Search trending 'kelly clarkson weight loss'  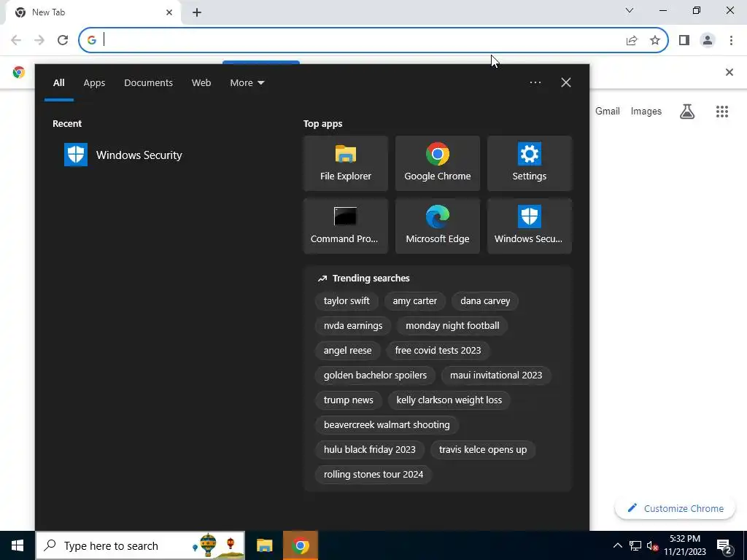449,400
